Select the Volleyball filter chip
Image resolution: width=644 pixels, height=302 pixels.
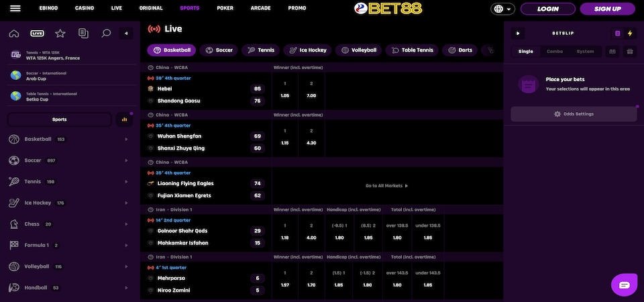click(358, 50)
